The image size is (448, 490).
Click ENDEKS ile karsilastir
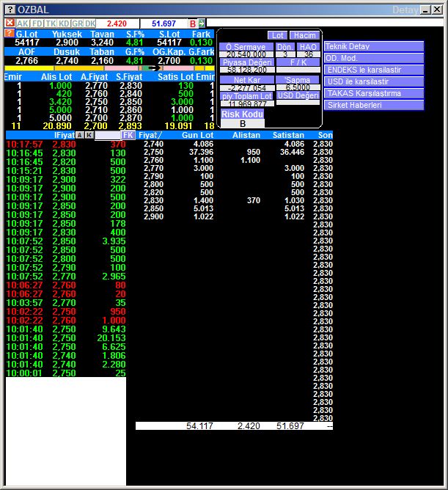[x=374, y=70]
